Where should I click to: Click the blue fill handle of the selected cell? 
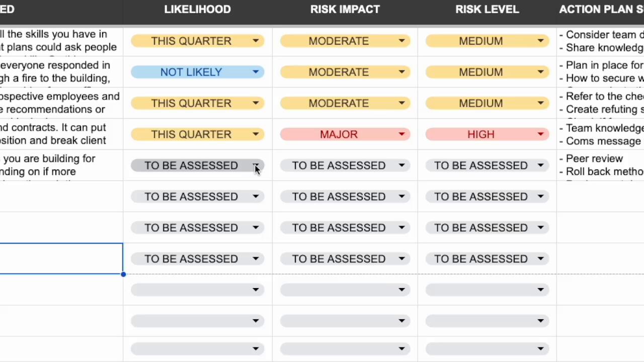[123, 274]
